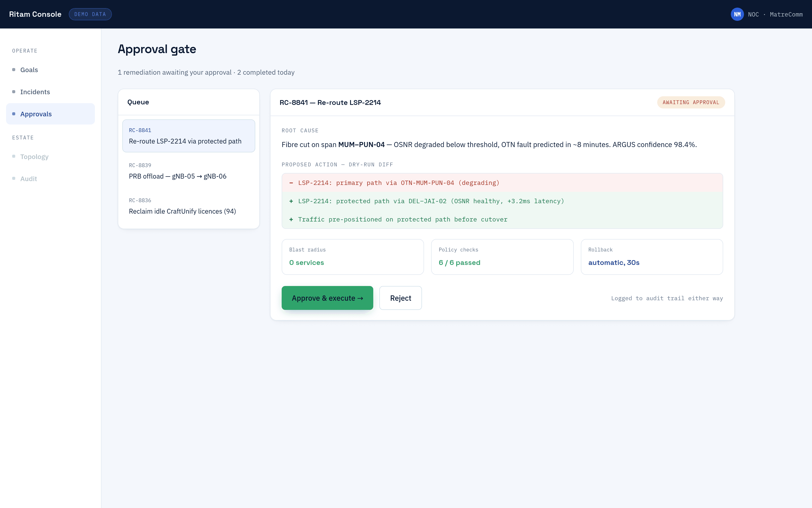Screen dimensions: 812x508
Task: Click the removed primary path diff line
Action: [x=502, y=183]
